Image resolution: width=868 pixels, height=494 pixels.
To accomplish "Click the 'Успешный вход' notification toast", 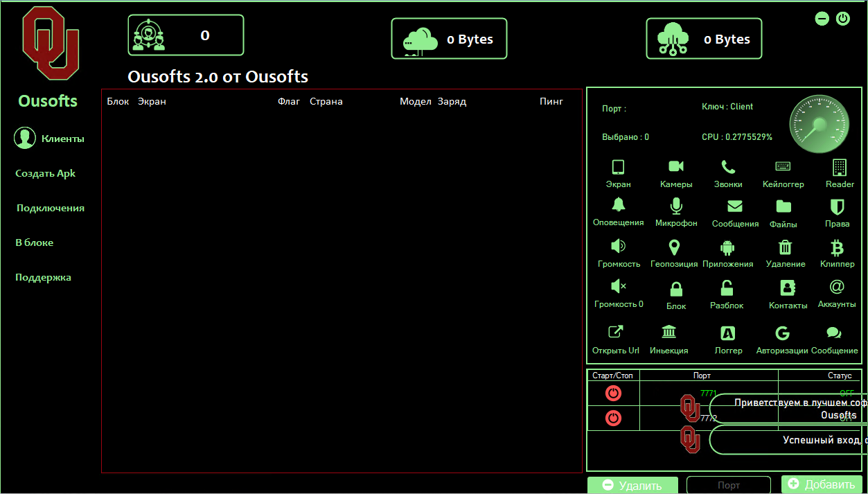I will pos(788,440).
